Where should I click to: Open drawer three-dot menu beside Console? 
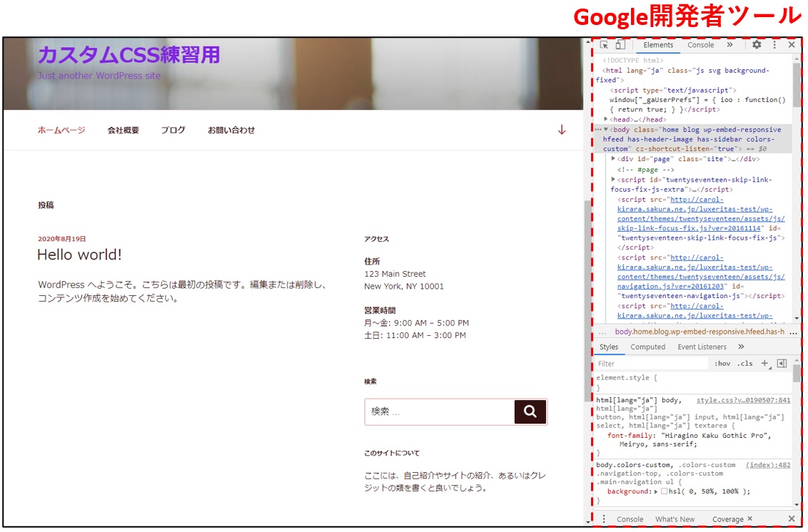click(x=604, y=519)
